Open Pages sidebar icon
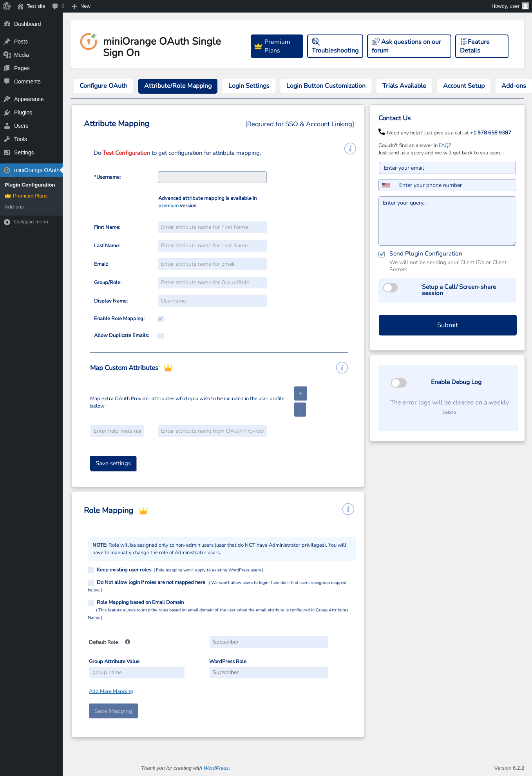 [x=7, y=68]
